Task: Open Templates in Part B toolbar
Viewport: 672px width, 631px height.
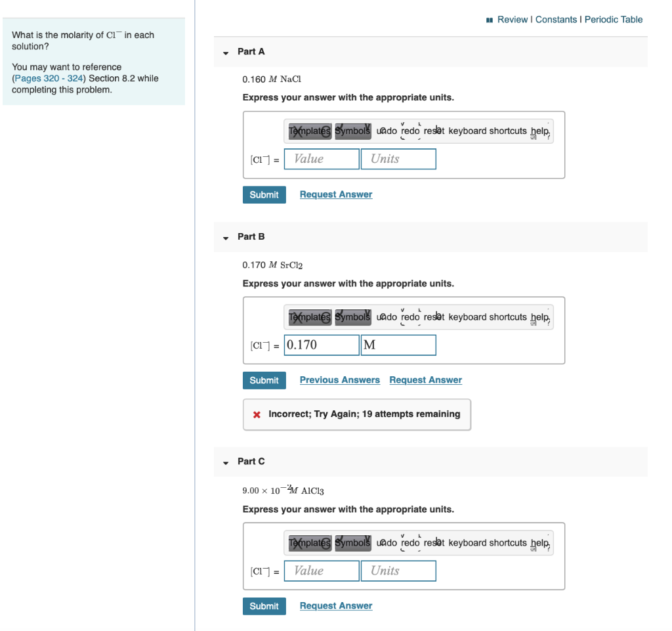Action: (x=310, y=316)
